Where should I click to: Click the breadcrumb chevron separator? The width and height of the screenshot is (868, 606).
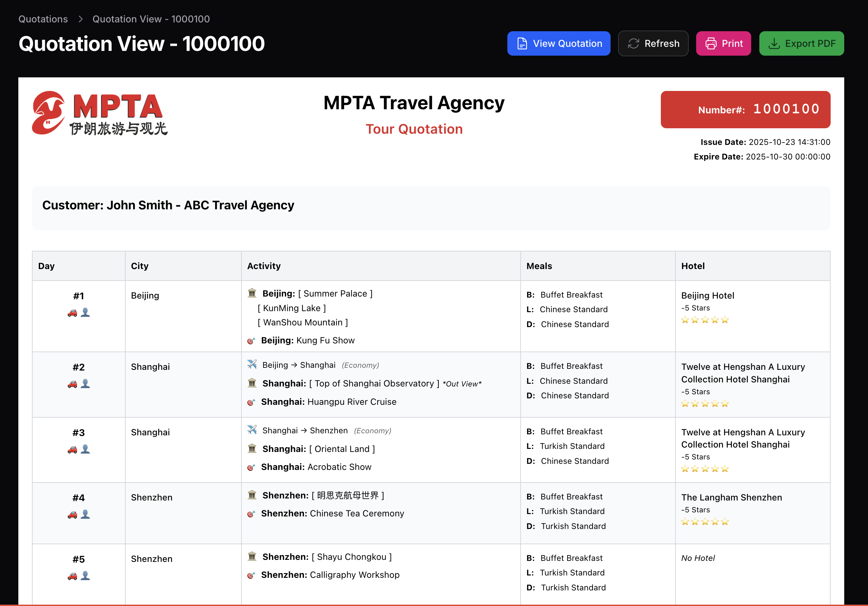click(x=80, y=19)
